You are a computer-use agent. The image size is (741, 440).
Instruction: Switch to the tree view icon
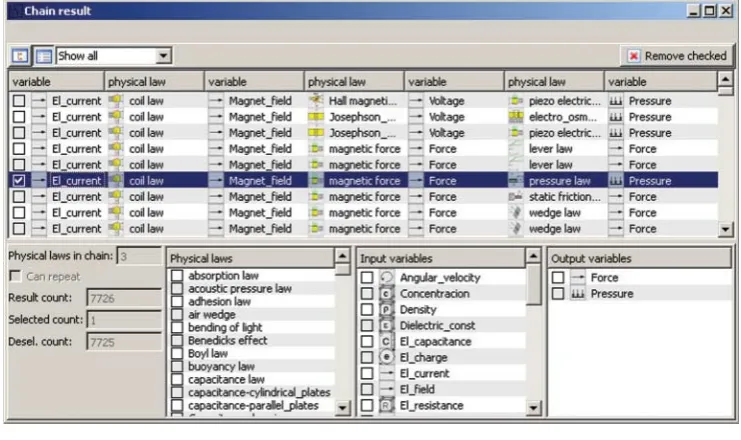click(20, 56)
